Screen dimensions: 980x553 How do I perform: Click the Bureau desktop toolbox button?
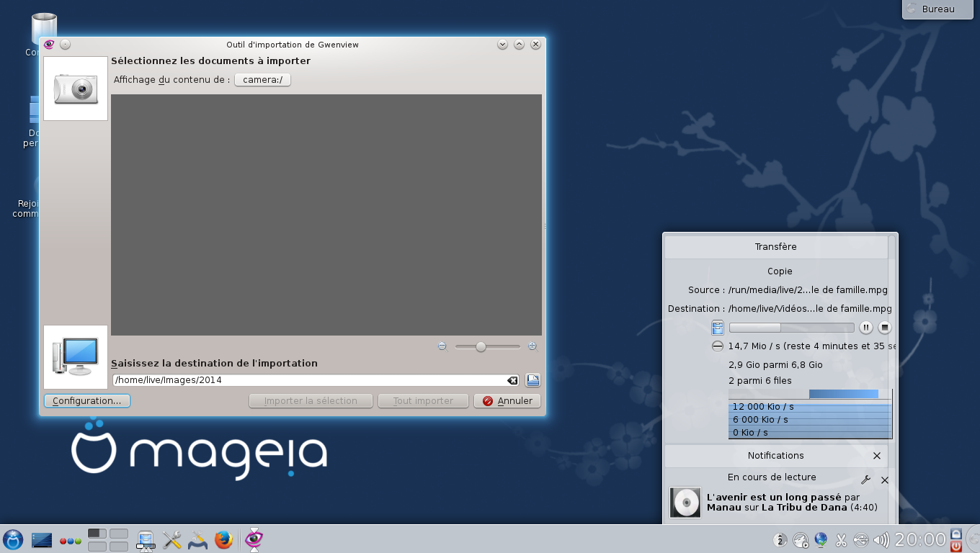click(939, 9)
